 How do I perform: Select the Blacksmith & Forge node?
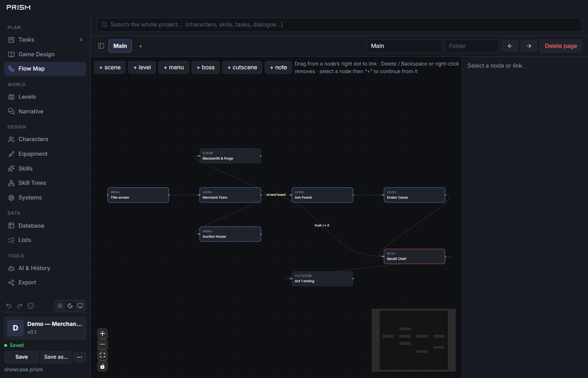pyautogui.click(x=230, y=156)
